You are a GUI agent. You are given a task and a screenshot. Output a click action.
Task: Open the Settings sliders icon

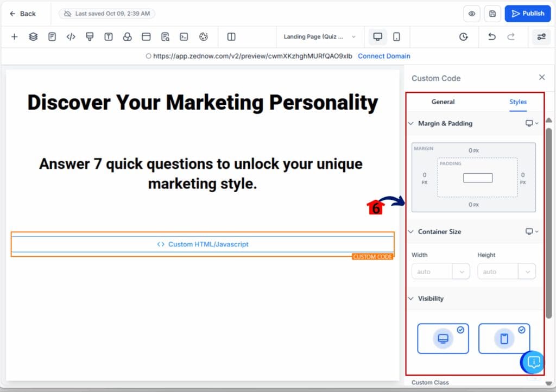point(541,36)
